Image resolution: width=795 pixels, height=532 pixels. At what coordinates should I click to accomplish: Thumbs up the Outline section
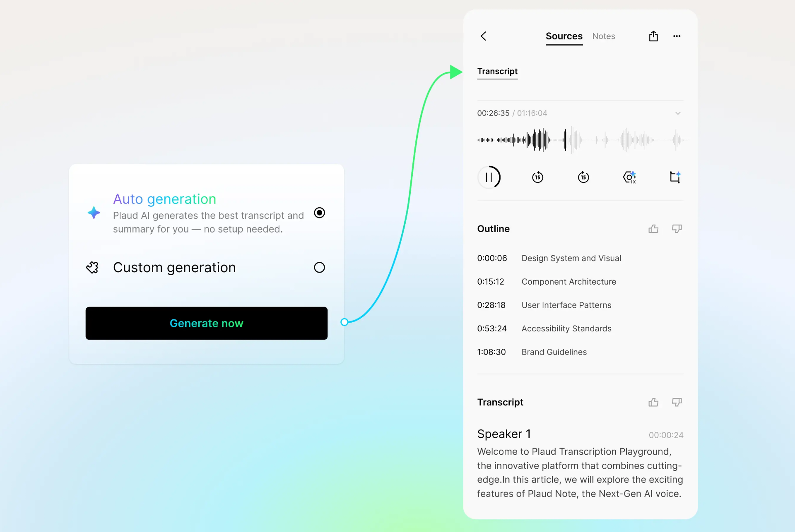[653, 229]
